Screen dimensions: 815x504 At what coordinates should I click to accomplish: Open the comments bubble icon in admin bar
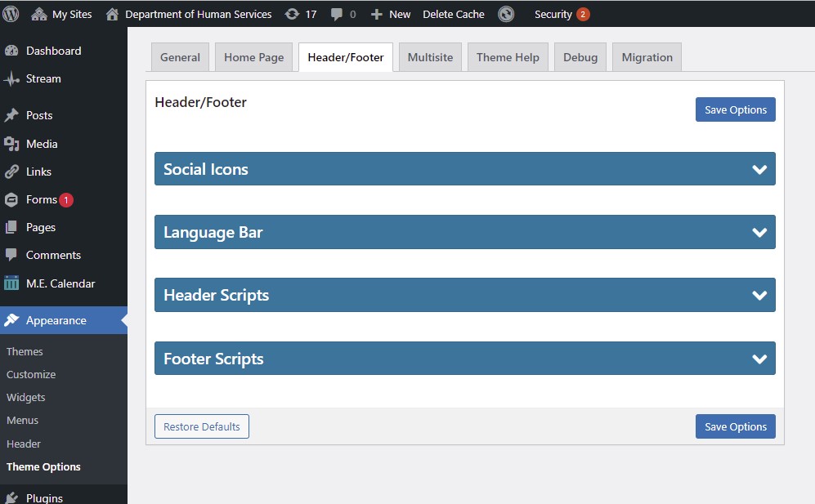tap(337, 15)
